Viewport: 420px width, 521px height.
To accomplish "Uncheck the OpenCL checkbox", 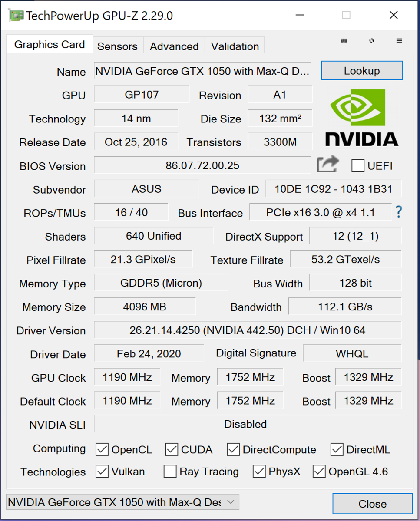I will pos(102,449).
